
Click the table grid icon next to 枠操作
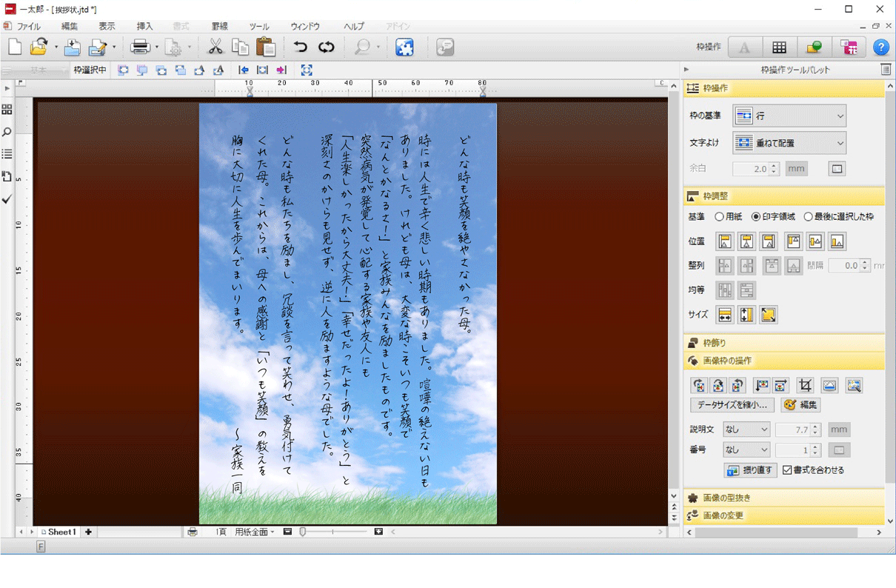coord(780,47)
